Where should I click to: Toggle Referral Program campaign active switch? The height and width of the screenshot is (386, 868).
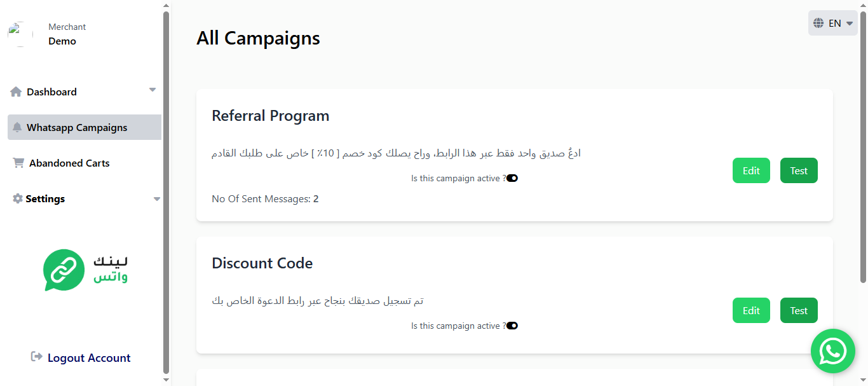click(512, 178)
